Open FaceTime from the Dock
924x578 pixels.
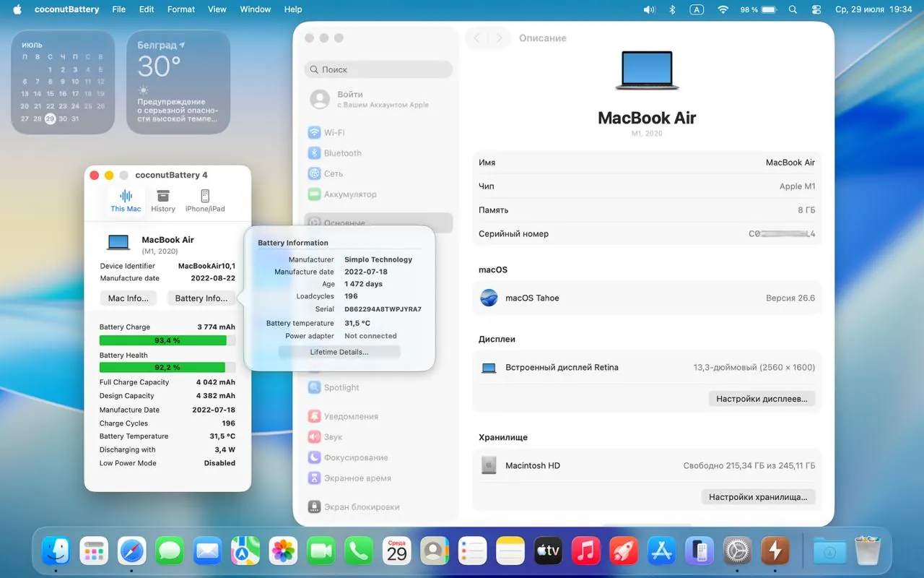pyautogui.click(x=321, y=551)
